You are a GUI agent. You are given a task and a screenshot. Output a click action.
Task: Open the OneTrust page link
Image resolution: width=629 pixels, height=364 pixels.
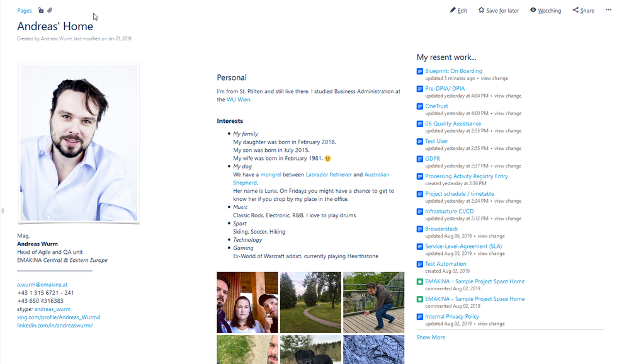[x=436, y=106]
